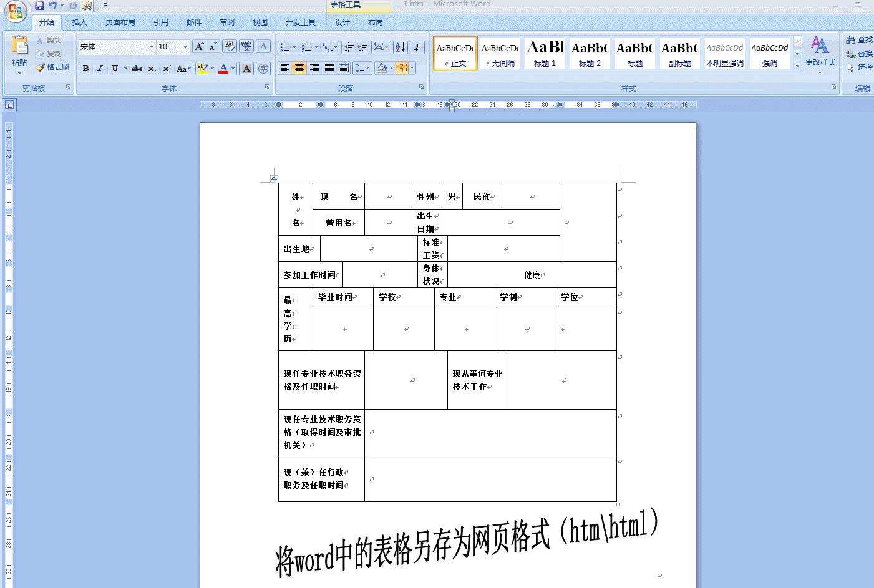Click the Superscript icon
Image resolution: width=874 pixels, height=588 pixels.
(x=166, y=68)
